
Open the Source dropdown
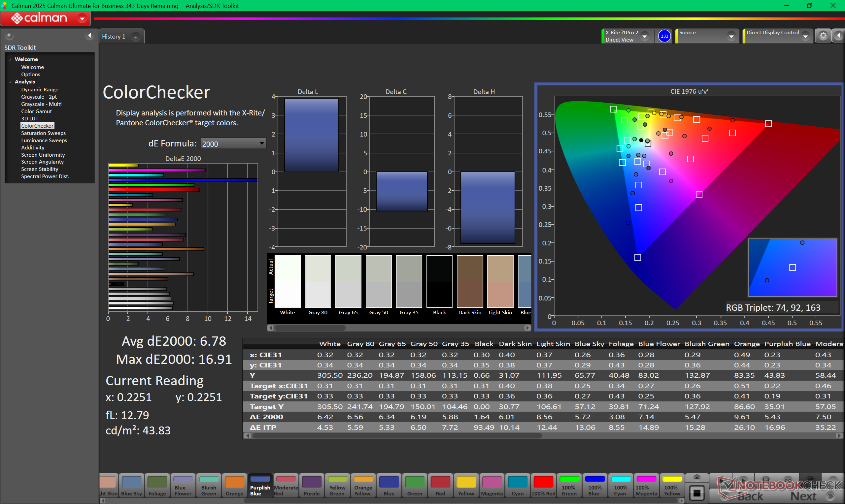pyautogui.click(x=731, y=36)
